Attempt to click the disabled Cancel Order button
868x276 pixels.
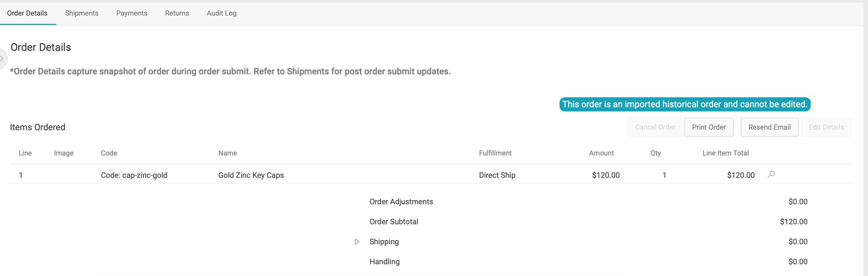click(x=655, y=127)
